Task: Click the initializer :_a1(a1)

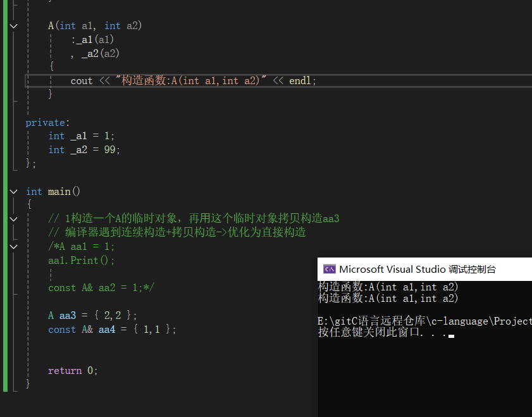Action: coord(92,40)
